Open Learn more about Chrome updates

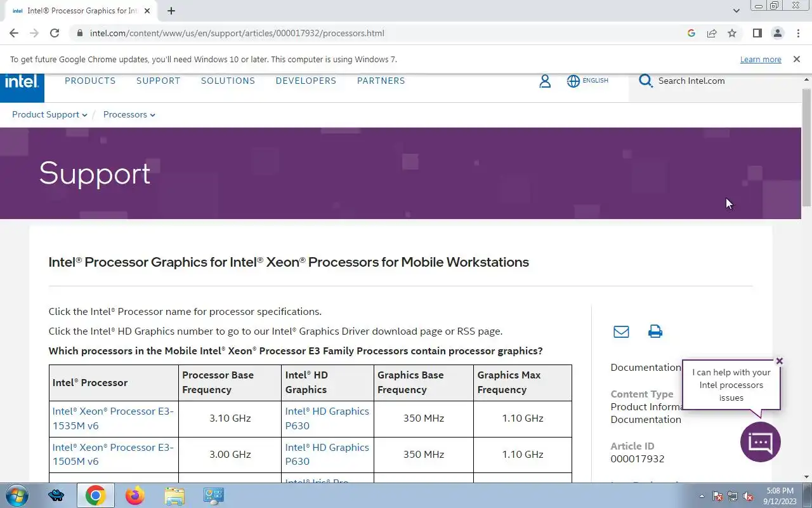(761, 59)
